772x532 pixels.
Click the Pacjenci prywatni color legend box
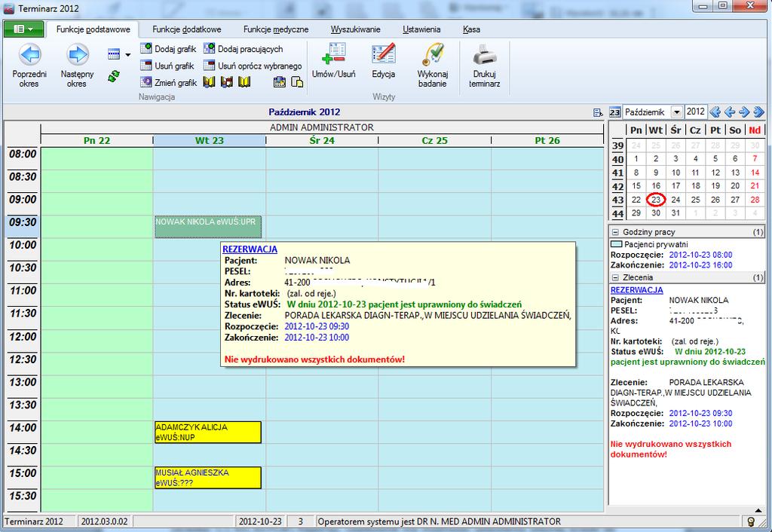(616, 244)
